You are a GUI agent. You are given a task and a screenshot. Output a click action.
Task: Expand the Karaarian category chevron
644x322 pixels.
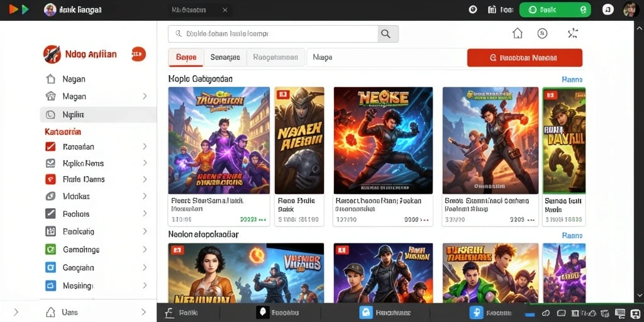click(145, 146)
